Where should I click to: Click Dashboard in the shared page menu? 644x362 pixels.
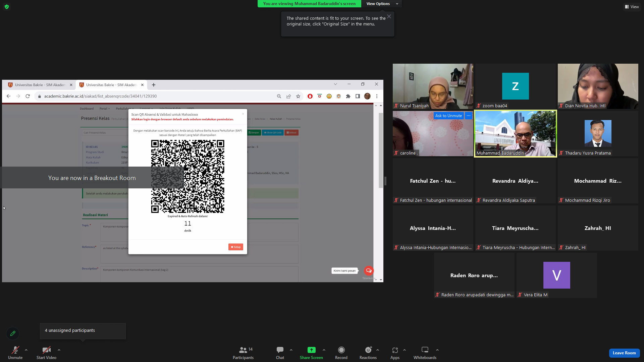pos(87,109)
